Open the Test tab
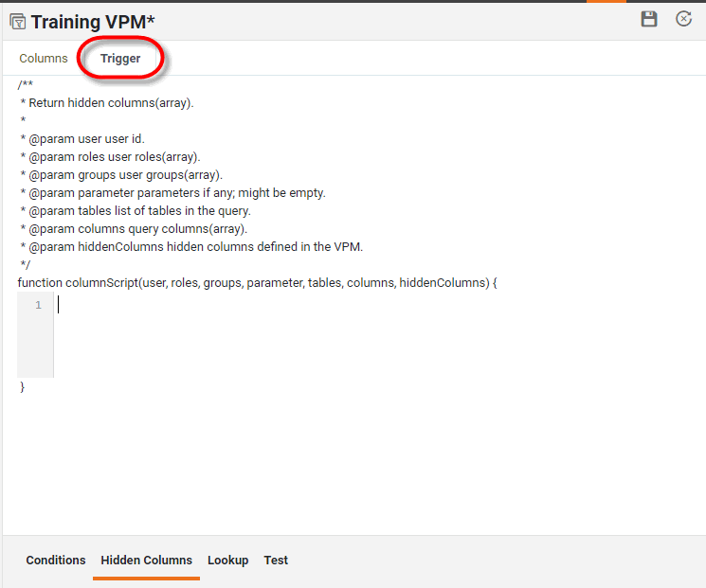Image resolution: width=706 pixels, height=588 pixels. [x=276, y=561]
